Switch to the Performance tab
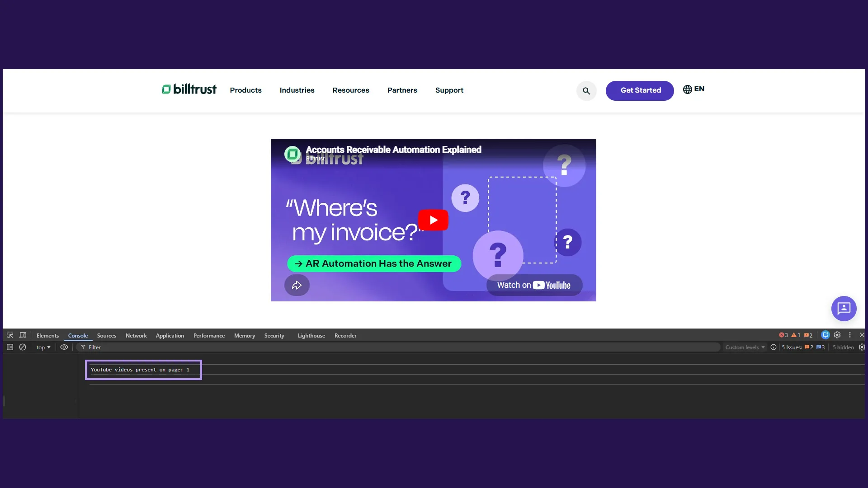 (209, 336)
